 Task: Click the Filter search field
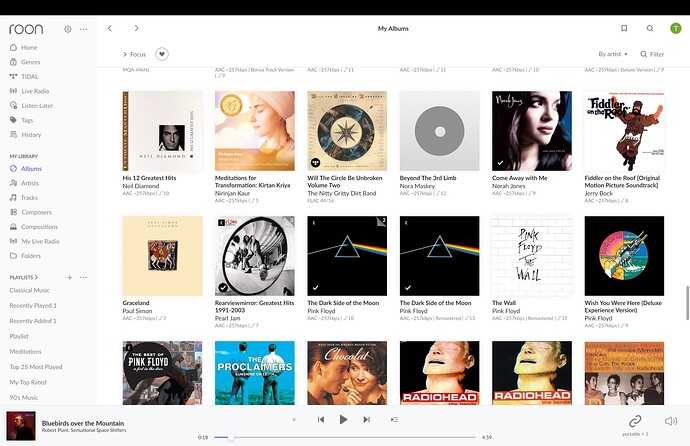pyautogui.click(x=652, y=54)
